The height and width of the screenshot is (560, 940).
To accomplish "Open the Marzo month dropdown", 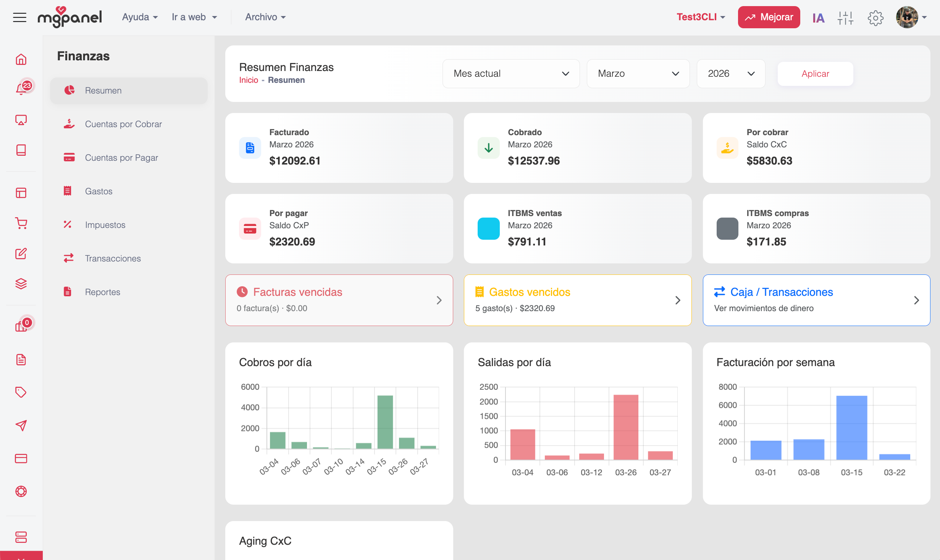I will [638, 73].
